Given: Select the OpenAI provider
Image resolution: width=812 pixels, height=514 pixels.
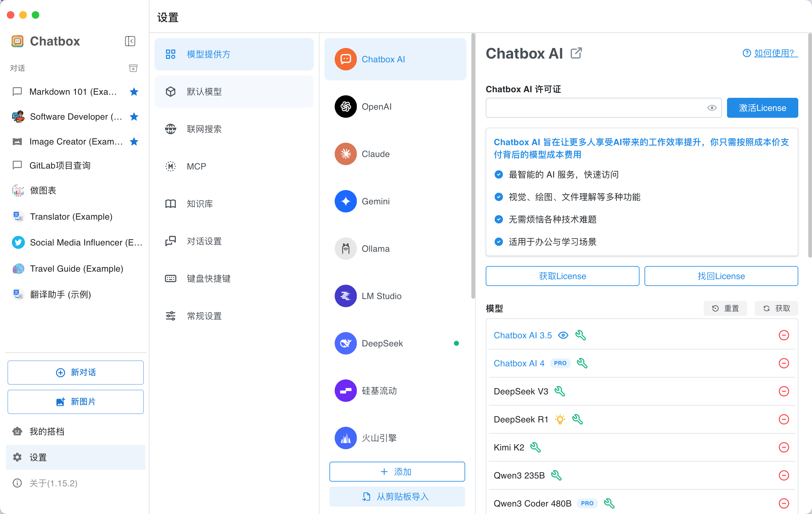Looking at the screenshot, I should click(x=395, y=107).
